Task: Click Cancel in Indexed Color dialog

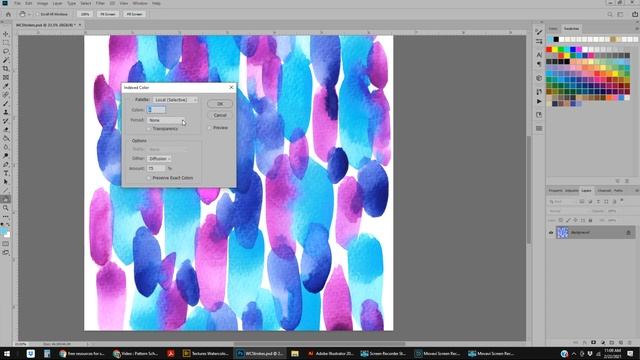Action: click(220, 115)
